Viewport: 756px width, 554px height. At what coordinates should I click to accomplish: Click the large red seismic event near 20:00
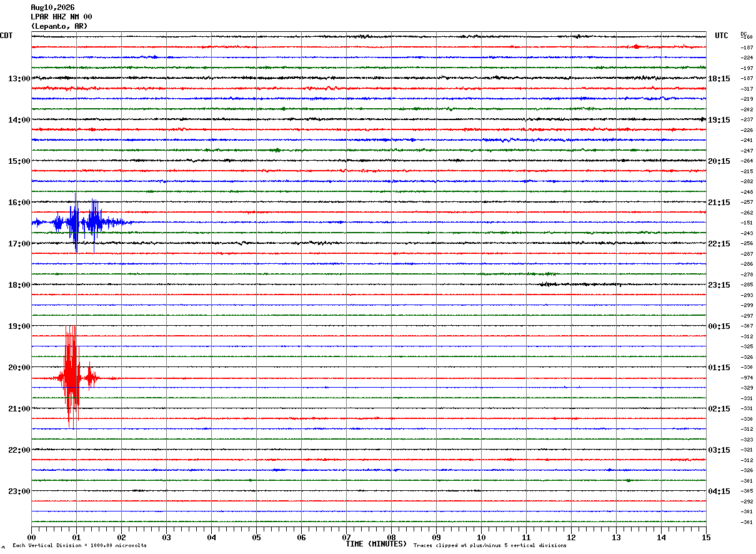pos(78,377)
